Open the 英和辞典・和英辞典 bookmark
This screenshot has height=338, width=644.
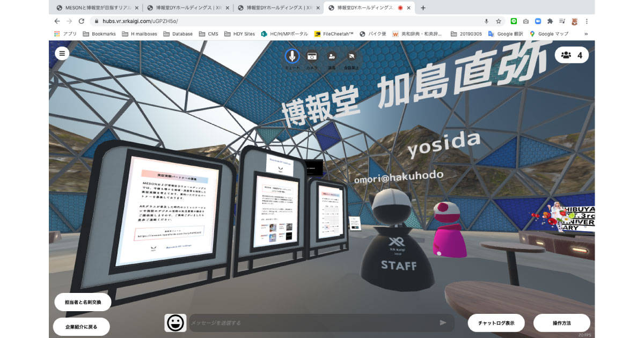pos(417,33)
